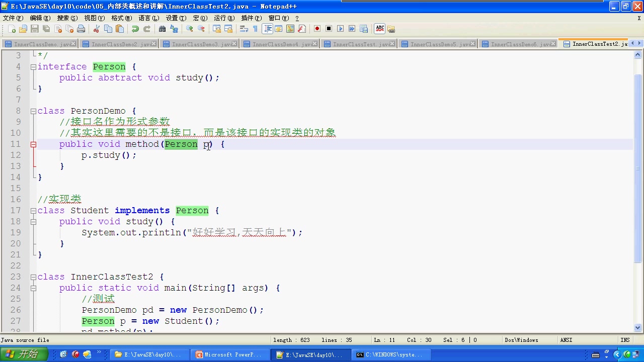The width and height of the screenshot is (644, 362).
Task: Open Find with the binoculars icon
Action: (x=163, y=29)
